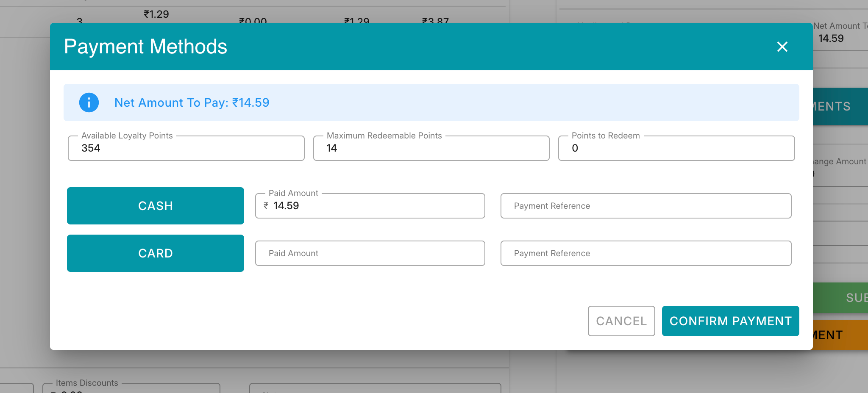Click the Net Amount To Pay ₹14.59 text
Viewport: 868px width, 393px height.
pos(192,102)
